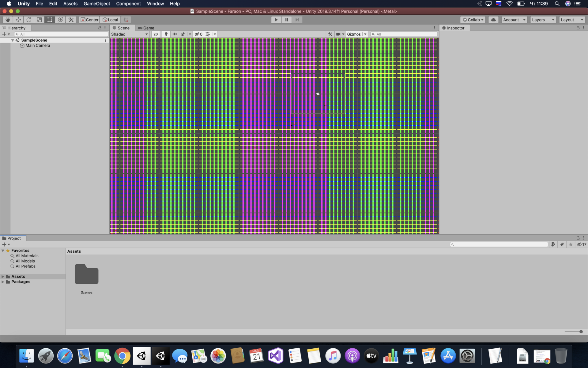The image size is (588, 368).
Task: Toggle Gizmos in scene view
Action: (354, 34)
